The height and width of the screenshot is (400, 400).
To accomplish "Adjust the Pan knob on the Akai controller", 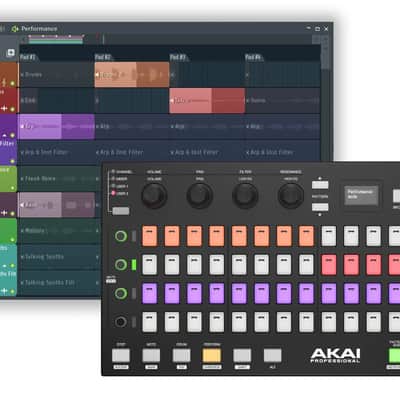I will click(199, 196).
